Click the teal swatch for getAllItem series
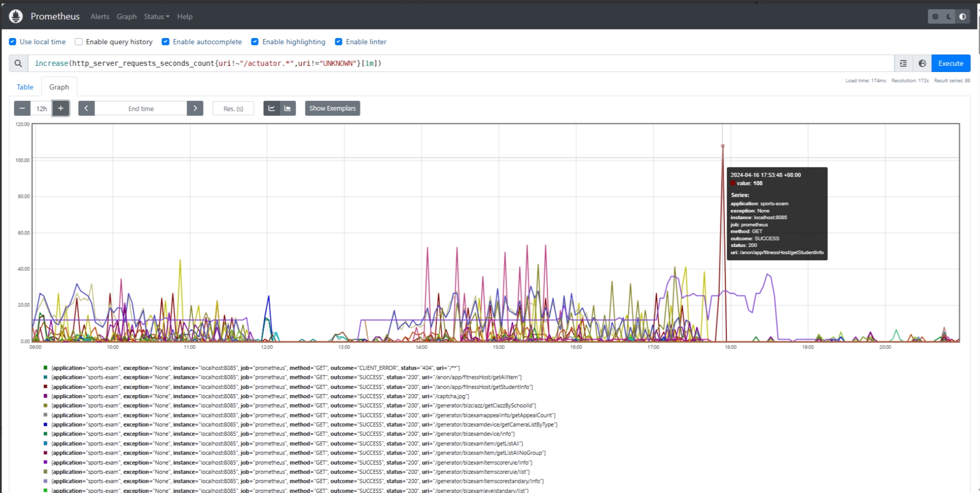 pyautogui.click(x=46, y=377)
